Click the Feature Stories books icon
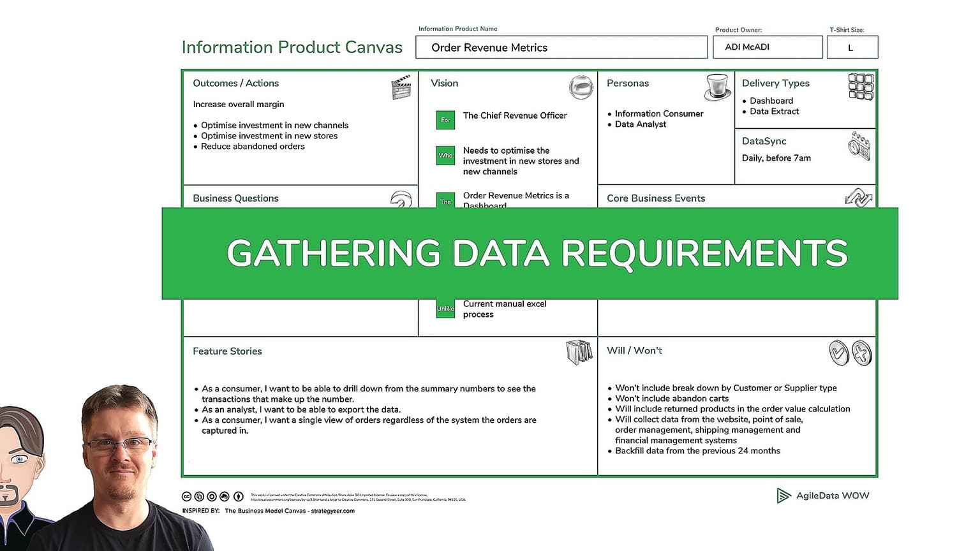 [x=579, y=352]
